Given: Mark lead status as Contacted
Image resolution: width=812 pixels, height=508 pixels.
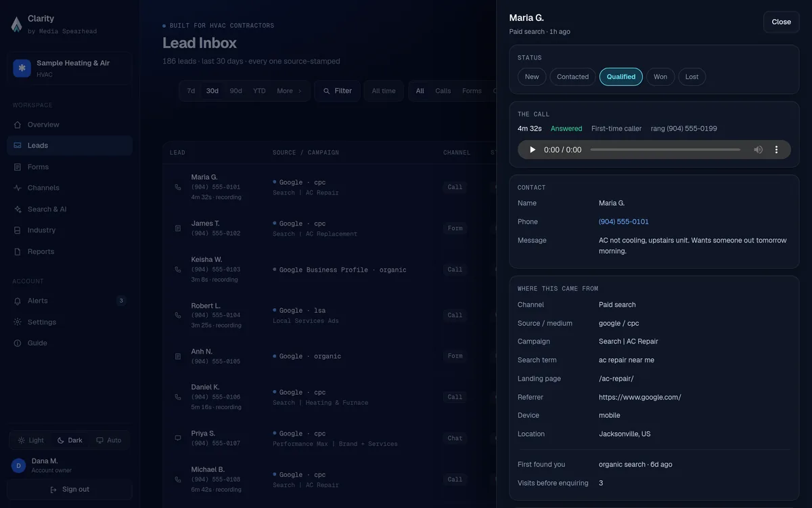Looking at the screenshot, I should [572, 77].
